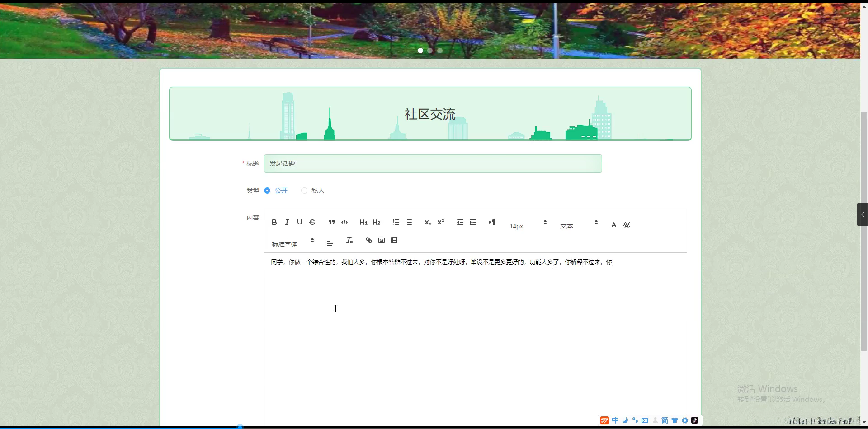
Task: Increase the paragraph indent
Action: [x=473, y=222]
